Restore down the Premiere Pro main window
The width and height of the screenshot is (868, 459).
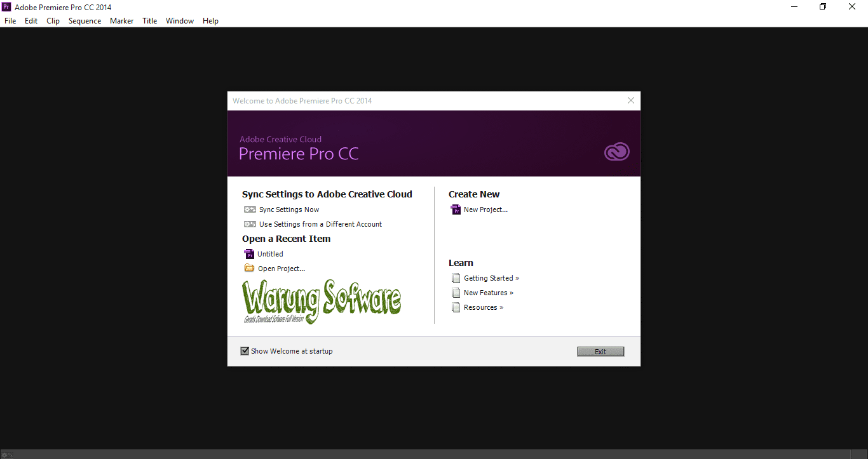tap(823, 6)
